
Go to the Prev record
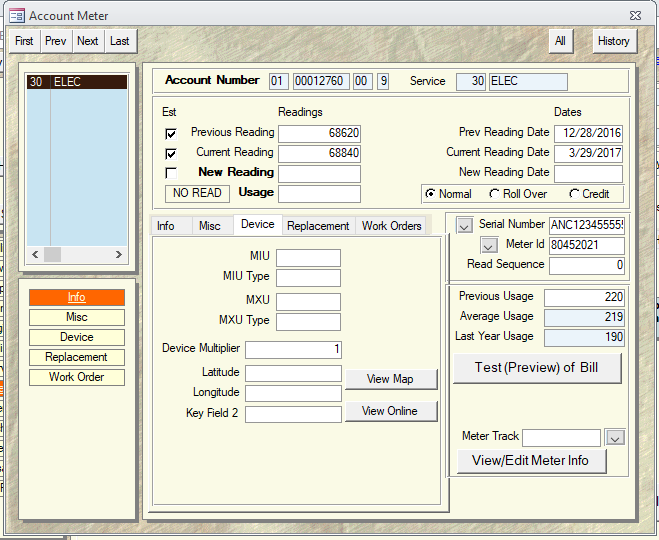tap(55, 41)
